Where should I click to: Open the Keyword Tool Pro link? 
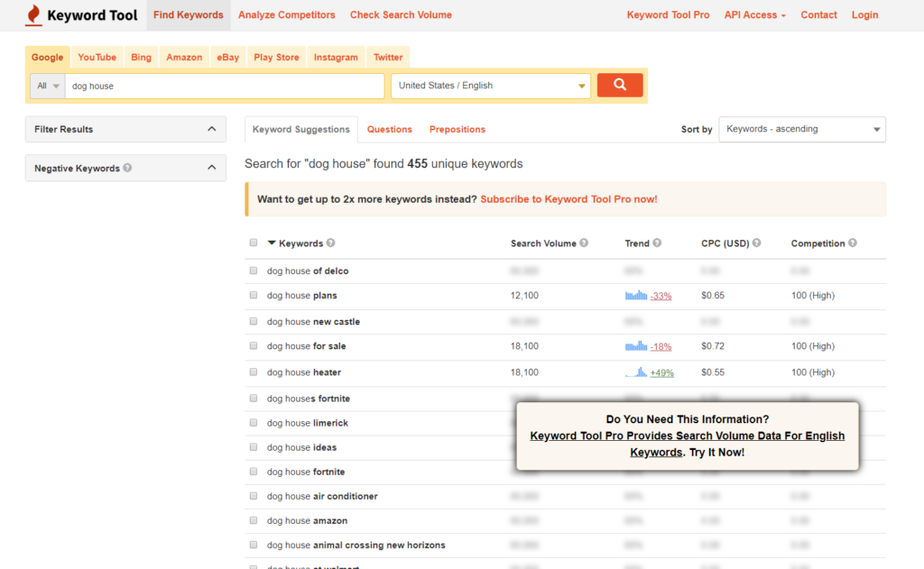pyautogui.click(x=668, y=14)
